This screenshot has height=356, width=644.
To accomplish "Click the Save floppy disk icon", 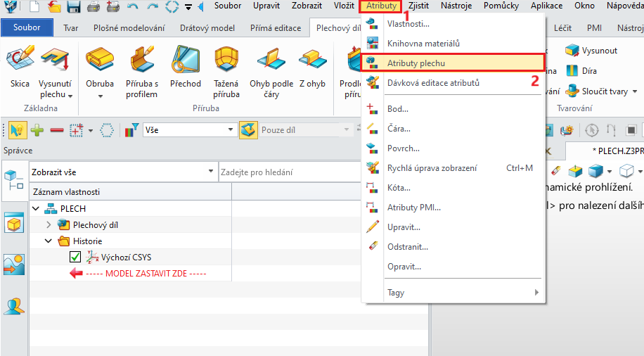I will click(73, 6).
